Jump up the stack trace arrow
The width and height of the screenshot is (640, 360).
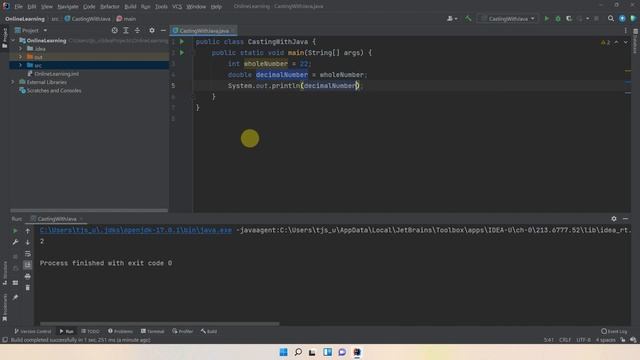[x=28, y=231]
